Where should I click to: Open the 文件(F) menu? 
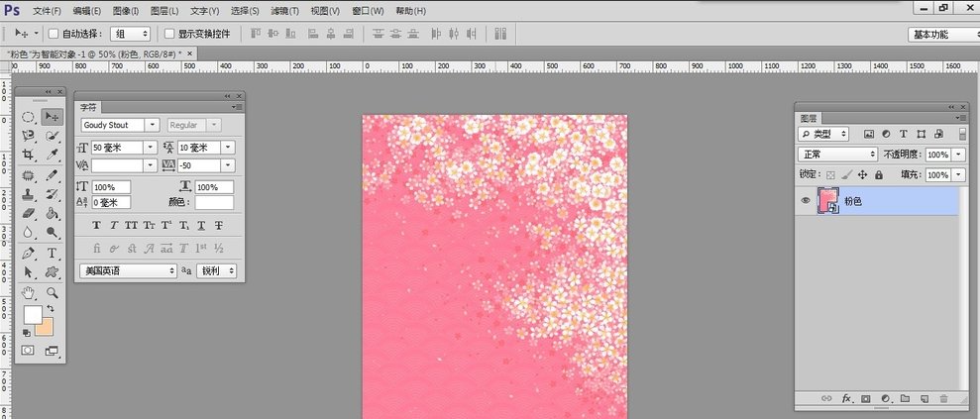click(47, 11)
